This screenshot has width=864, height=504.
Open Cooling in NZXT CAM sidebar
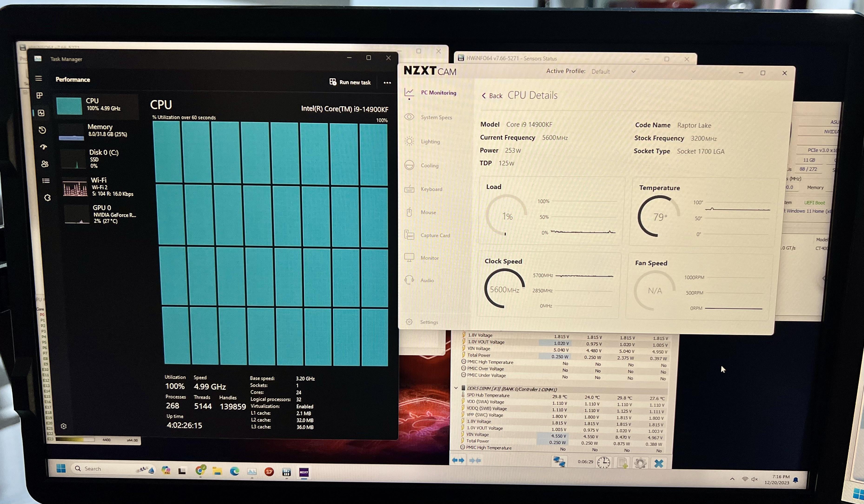[422, 165]
